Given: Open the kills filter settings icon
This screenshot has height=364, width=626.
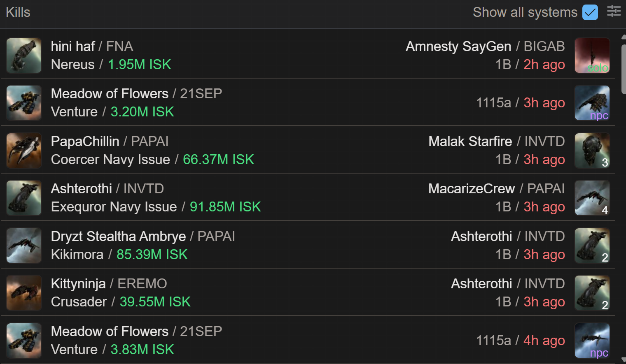Looking at the screenshot, I should tap(614, 12).
